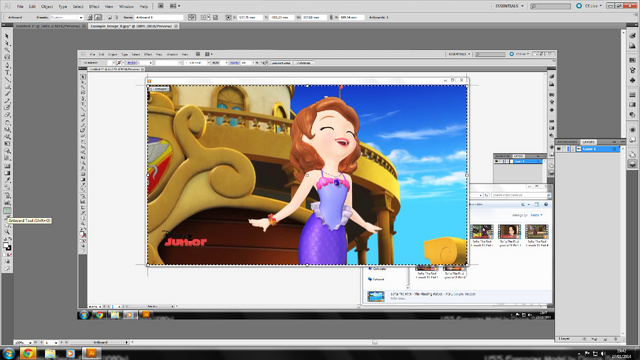Viewport: 640px width, 360px height.
Task: Toggle lock column for Layer 1
Action: tap(564, 149)
